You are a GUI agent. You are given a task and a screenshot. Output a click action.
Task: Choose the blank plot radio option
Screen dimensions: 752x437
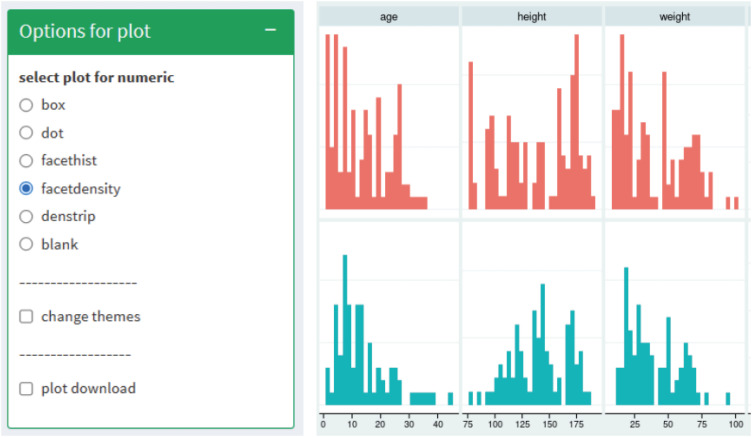pos(27,244)
